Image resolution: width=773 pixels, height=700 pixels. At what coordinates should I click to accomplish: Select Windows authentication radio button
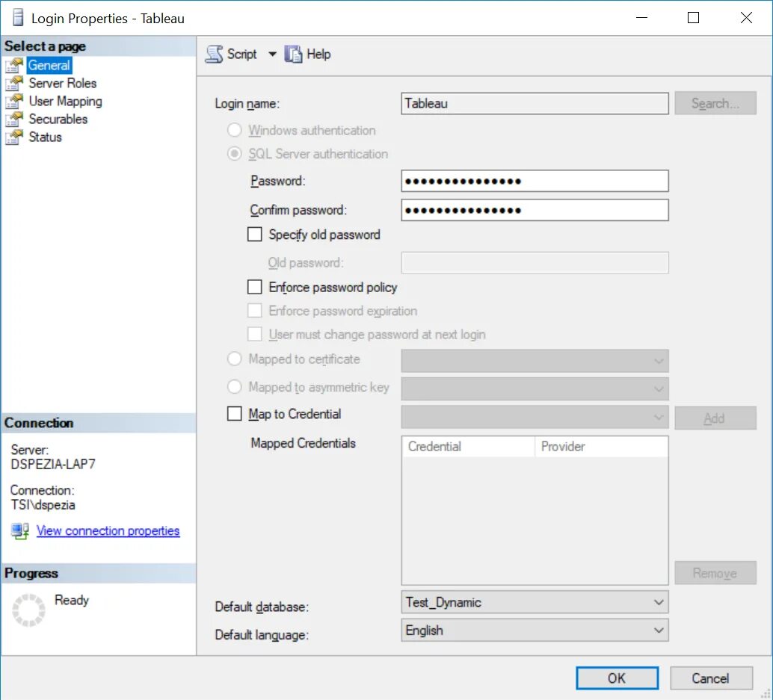[234, 130]
